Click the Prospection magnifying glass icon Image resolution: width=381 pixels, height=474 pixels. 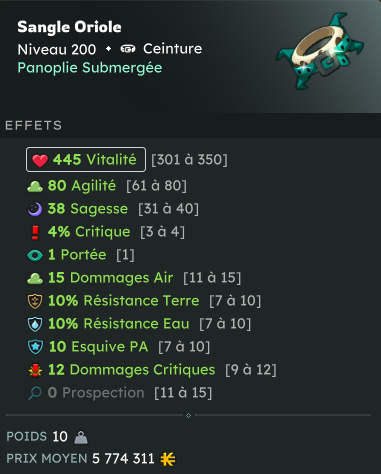click(35, 393)
